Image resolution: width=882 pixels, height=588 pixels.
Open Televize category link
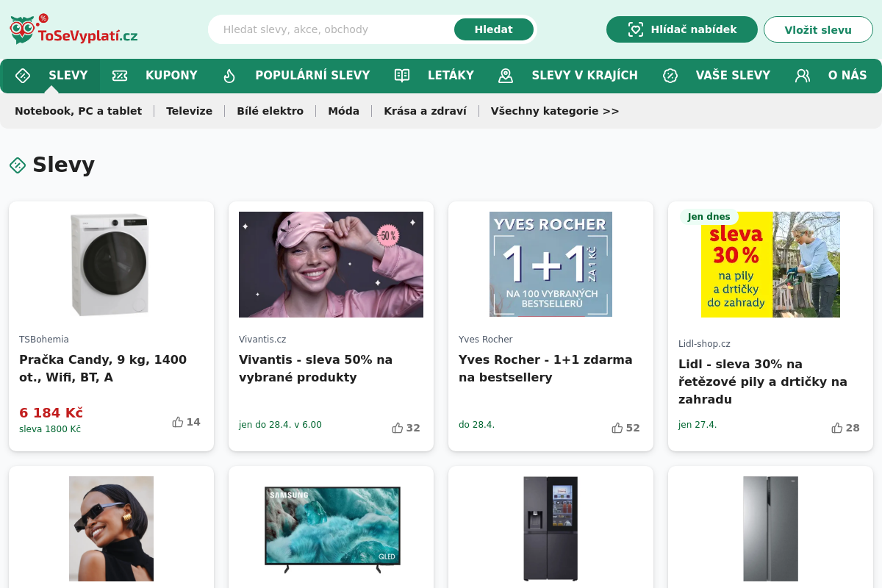[x=189, y=111]
